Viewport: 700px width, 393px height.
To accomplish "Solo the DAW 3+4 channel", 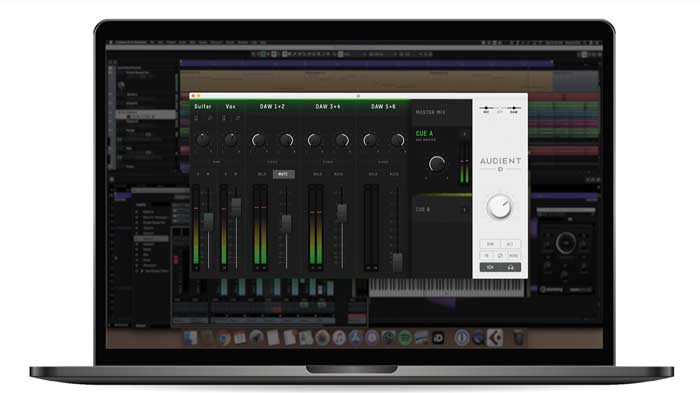I will pos(317,174).
